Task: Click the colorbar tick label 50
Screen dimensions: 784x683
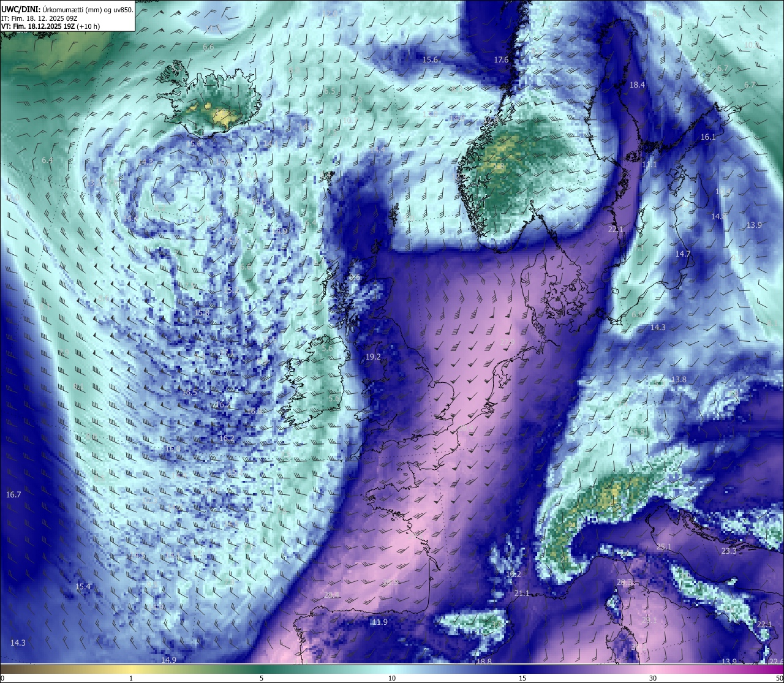Action: [x=779, y=678]
